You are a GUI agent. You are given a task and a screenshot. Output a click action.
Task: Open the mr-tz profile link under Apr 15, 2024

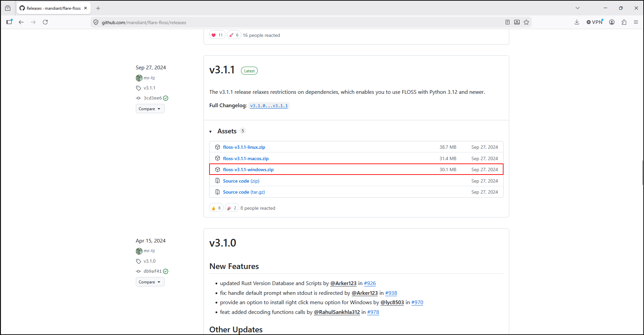point(149,251)
